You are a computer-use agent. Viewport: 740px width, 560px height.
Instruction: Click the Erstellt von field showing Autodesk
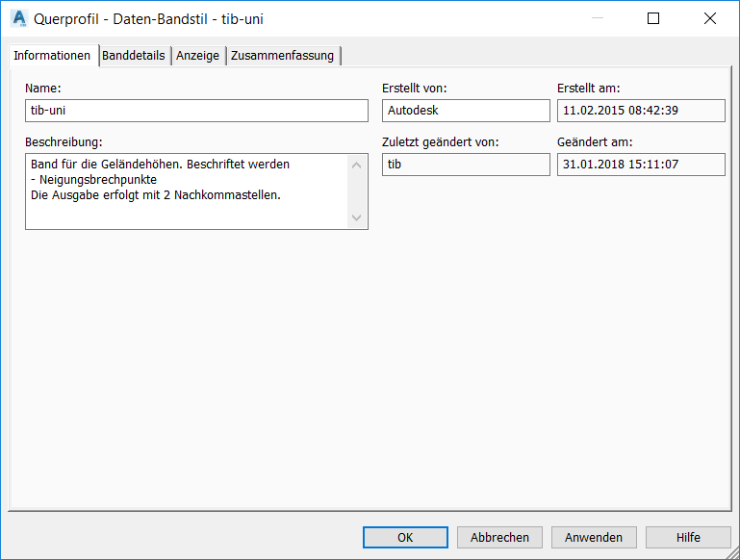pyautogui.click(x=465, y=111)
